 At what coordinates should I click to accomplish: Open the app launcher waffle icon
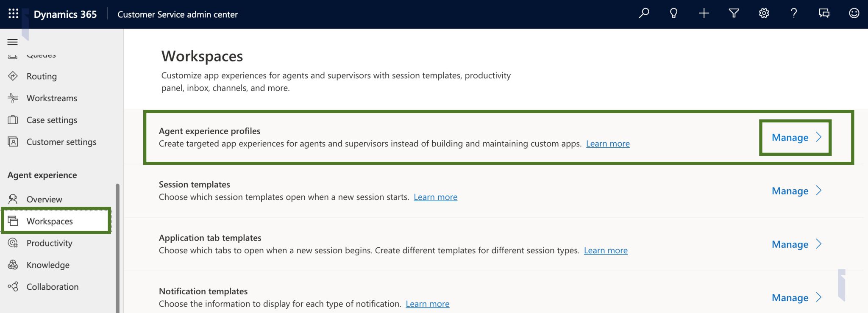pos(13,14)
